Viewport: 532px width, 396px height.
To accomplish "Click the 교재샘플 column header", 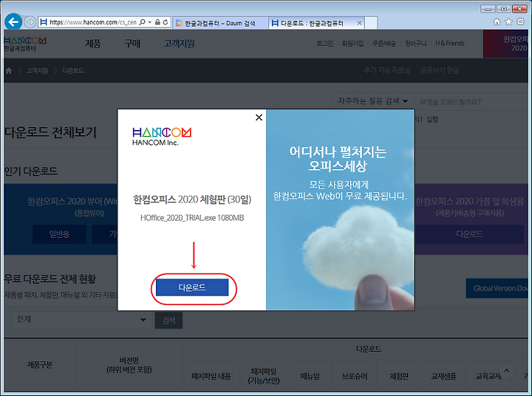I will click(x=443, y=376).
